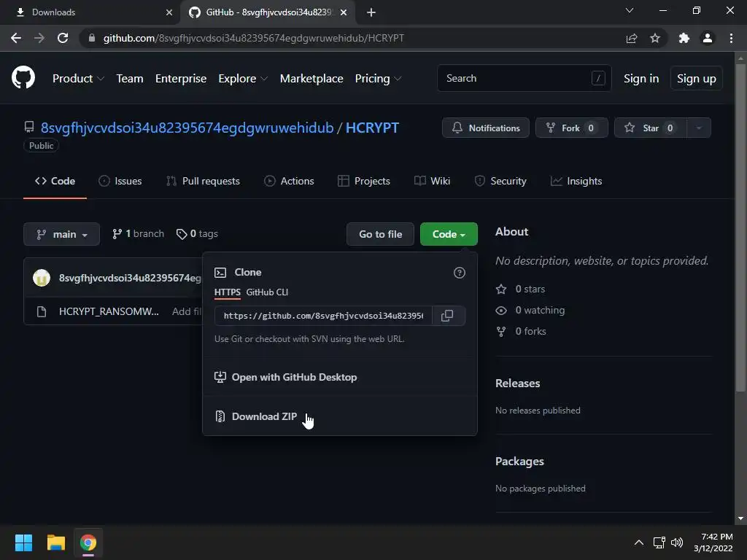Toggle the green Code dropdown
This screenshot has width=747, height=560.
click(x=449, y=234)
